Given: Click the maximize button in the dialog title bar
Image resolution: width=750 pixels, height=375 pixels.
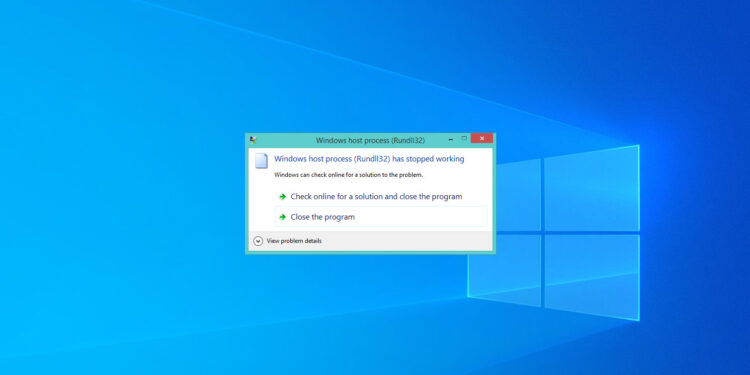Looking at the screenshot, I should point(463,139).
